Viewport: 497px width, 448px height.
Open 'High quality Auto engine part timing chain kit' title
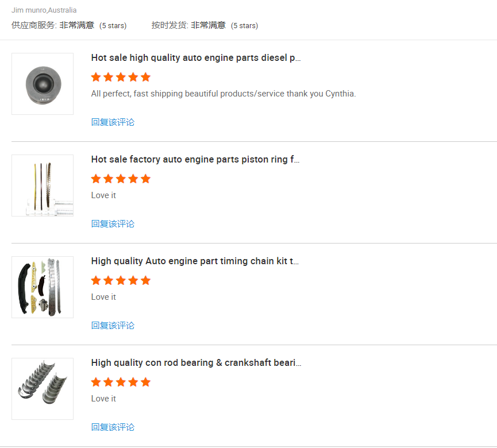click(x=195, y=261)
